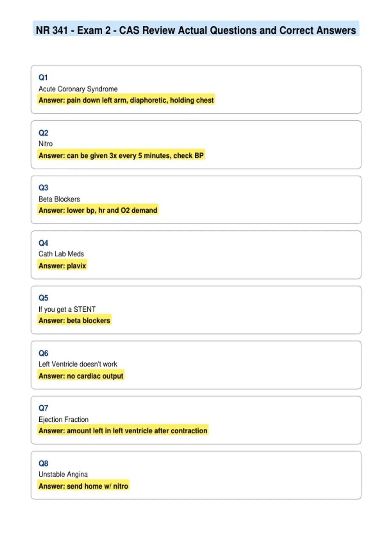Click the highlighted answer 'beta blockers'

click(x=74, y=321)
